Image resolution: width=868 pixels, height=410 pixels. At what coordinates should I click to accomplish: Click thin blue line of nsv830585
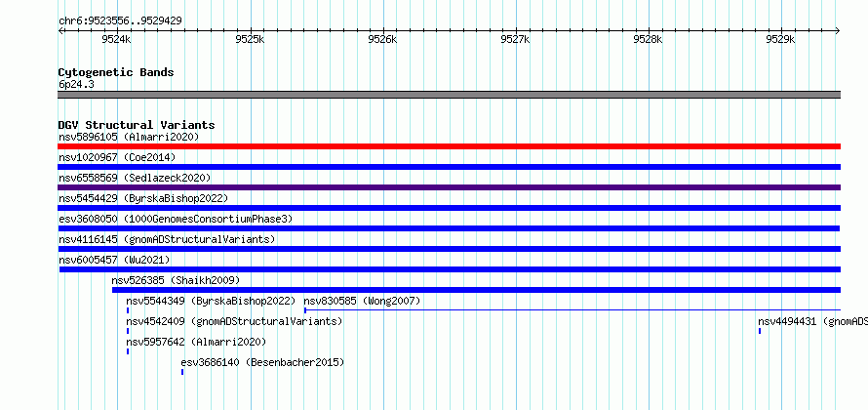572,310
